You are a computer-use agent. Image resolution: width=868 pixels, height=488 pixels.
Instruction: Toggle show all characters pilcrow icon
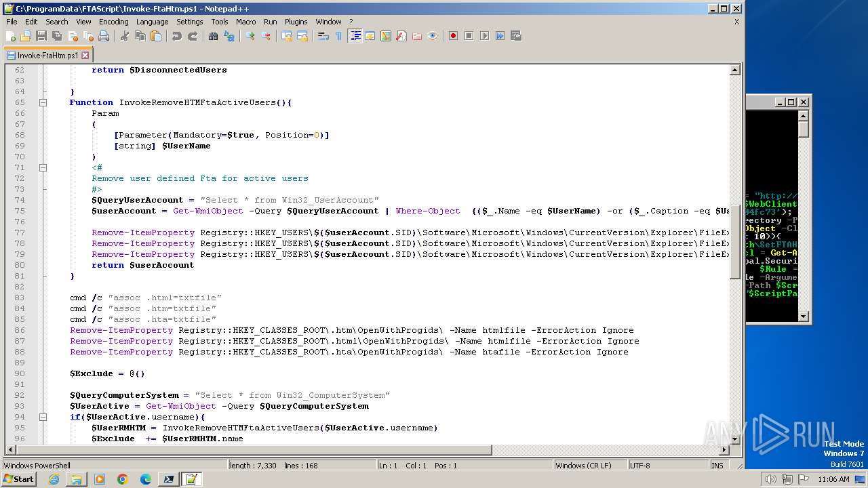(x=339, y=36)
